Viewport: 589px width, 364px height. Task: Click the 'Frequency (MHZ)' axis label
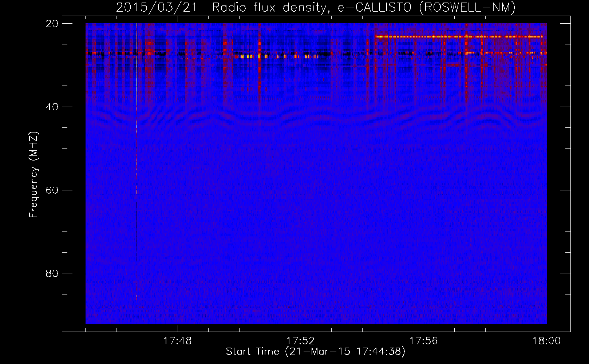(x=33, y=175)
